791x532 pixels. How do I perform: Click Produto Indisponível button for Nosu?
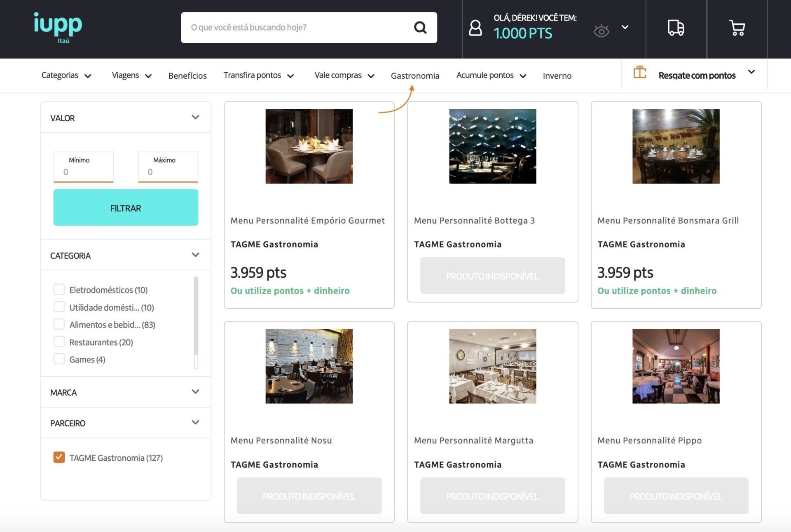coord(309,496)
